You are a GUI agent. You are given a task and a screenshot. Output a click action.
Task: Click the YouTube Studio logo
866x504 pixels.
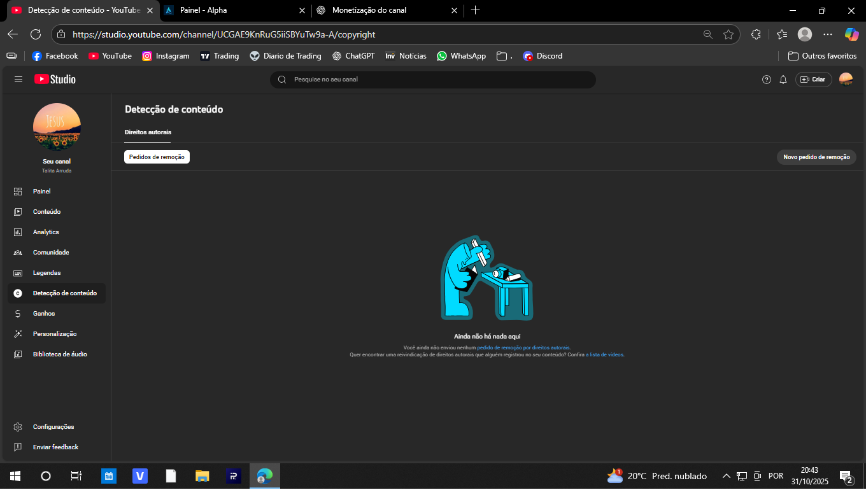(x=55, y=80)
